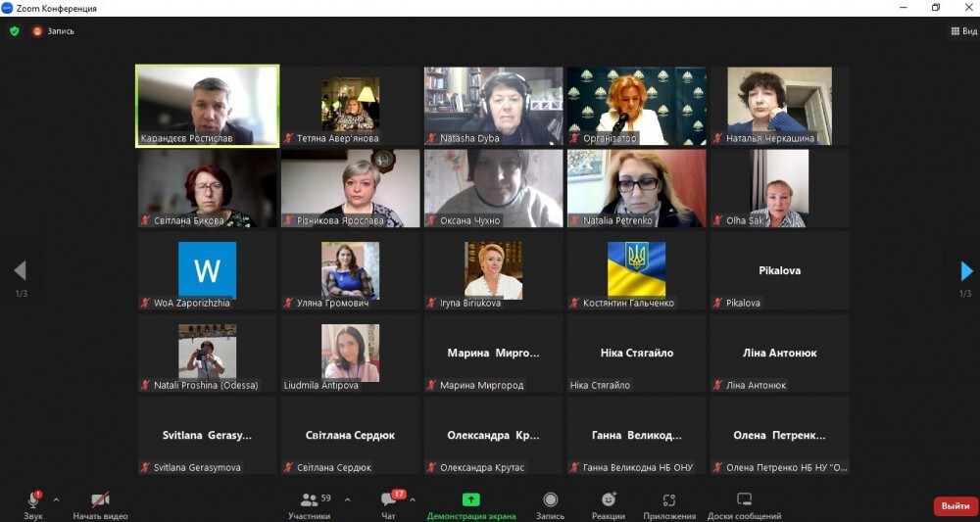The image size is (980, 522).
Task: Go to previous gallery page with left arrow
Action: (20, 271)
